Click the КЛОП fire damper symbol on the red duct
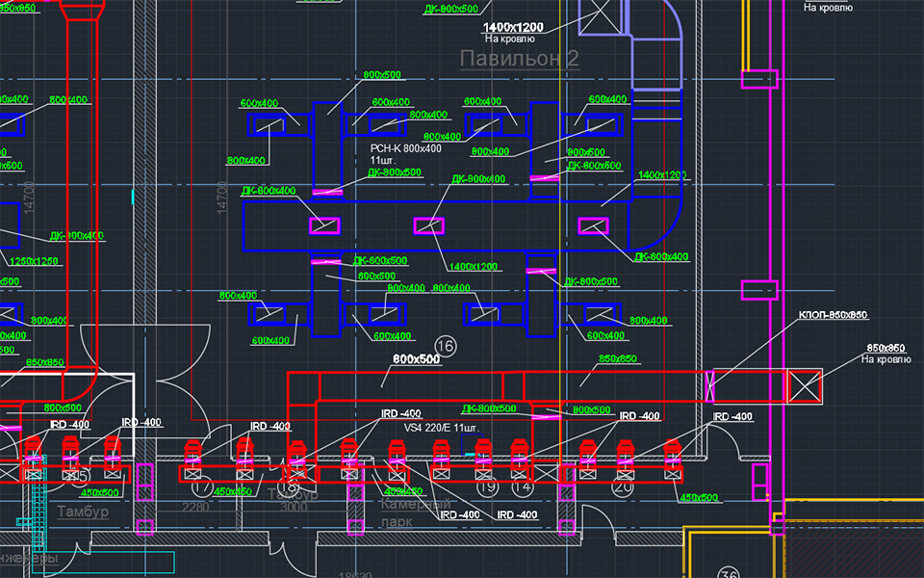Viewport: 924px width, 578px height. pos(712,385)
